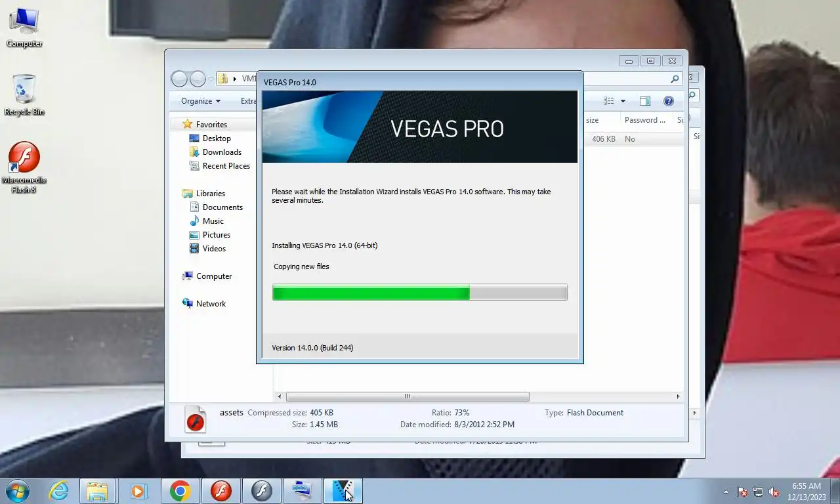This screenshot has height=504, width=840.
Task: Launch Macromedia Flash 8 desktop shortcut
Action: 24,167
